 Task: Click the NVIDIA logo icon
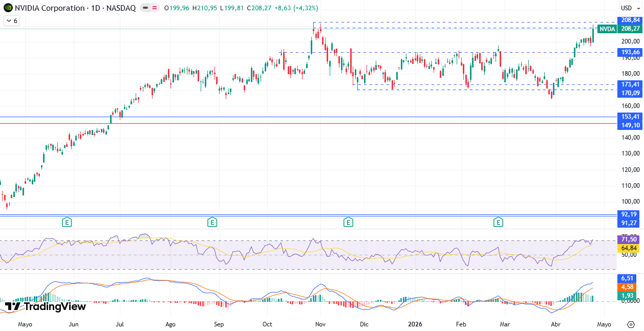pyautogui.click(x=8, y=8)
